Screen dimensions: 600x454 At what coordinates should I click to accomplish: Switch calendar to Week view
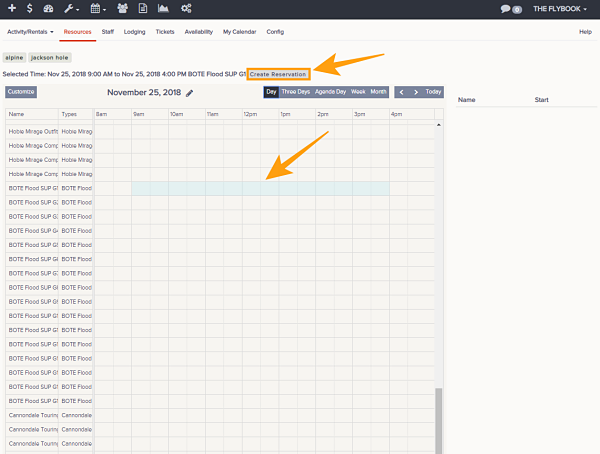point(358,92)
